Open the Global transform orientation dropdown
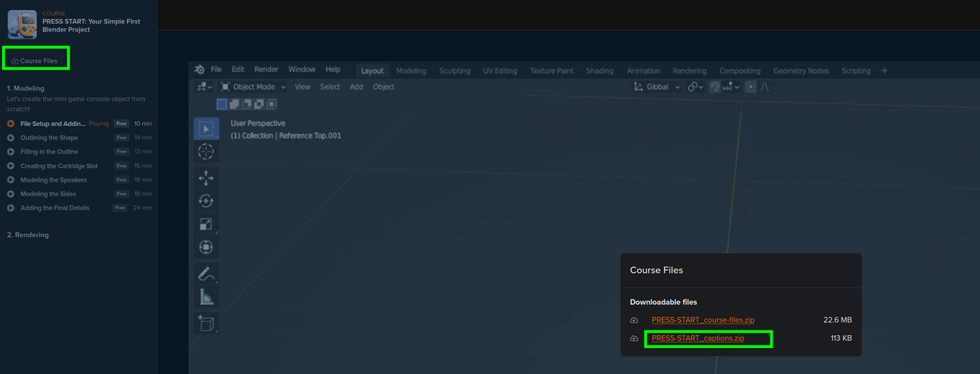Viewport: 980px width, 374px height. (x=656, y=87)
